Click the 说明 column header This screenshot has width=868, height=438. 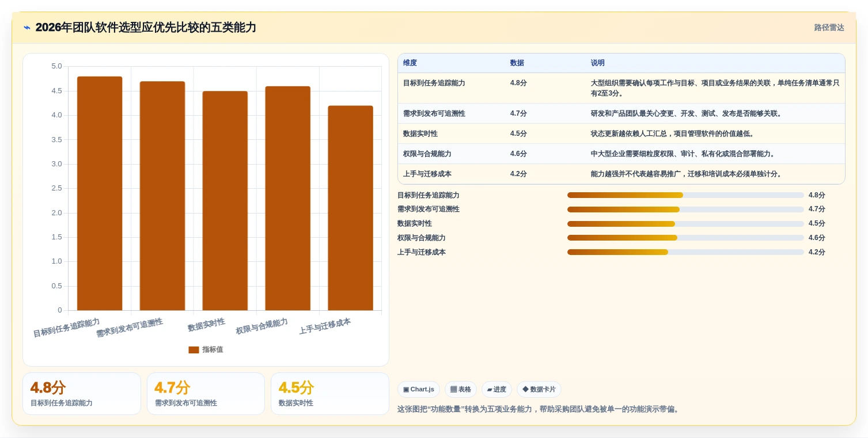(598, 63)
